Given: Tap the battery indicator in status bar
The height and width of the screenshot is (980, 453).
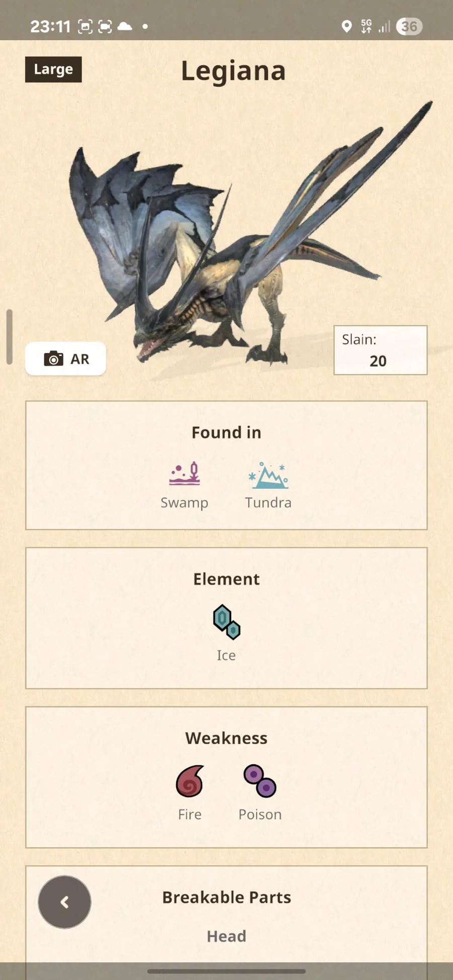Looking at the screenshot, I should [409, 26].
